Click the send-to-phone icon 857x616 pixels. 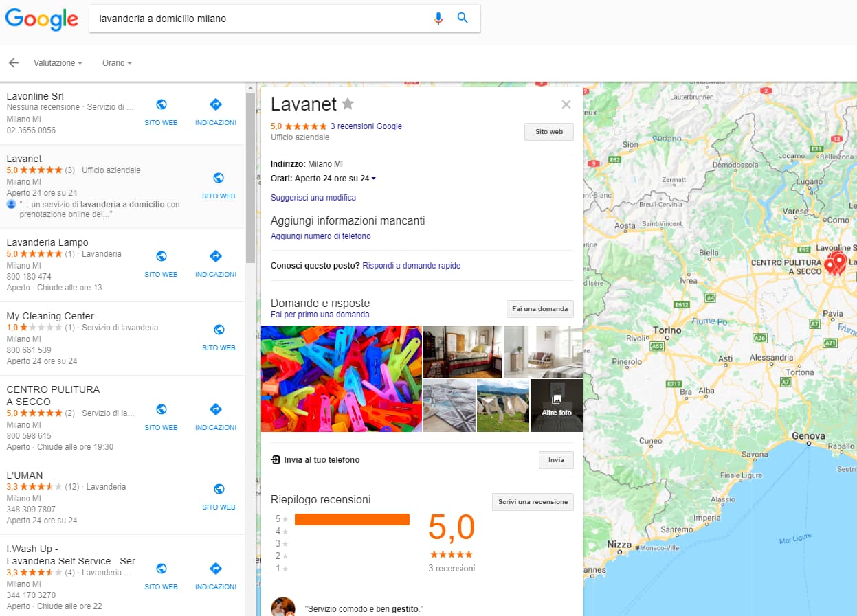(x=276, y=459)
